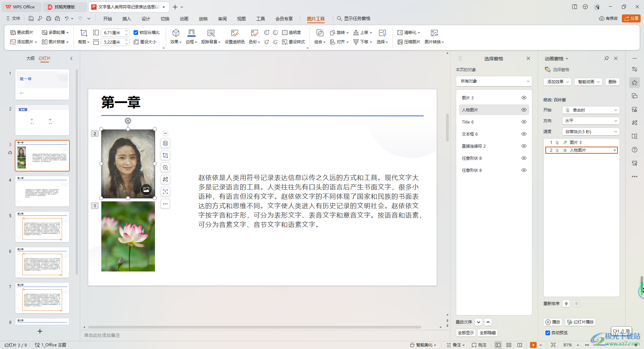
Task: Hide Title 6 in selection pane
Action: click(524, 122)
